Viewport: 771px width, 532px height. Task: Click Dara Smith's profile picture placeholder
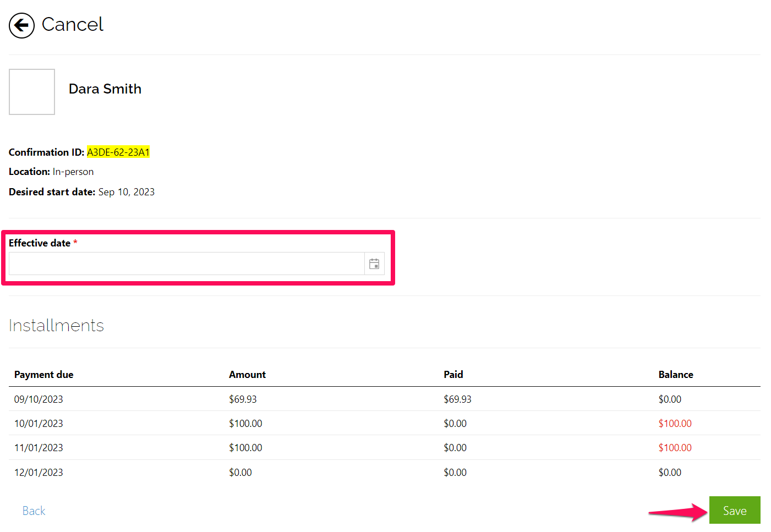point(32,92)
